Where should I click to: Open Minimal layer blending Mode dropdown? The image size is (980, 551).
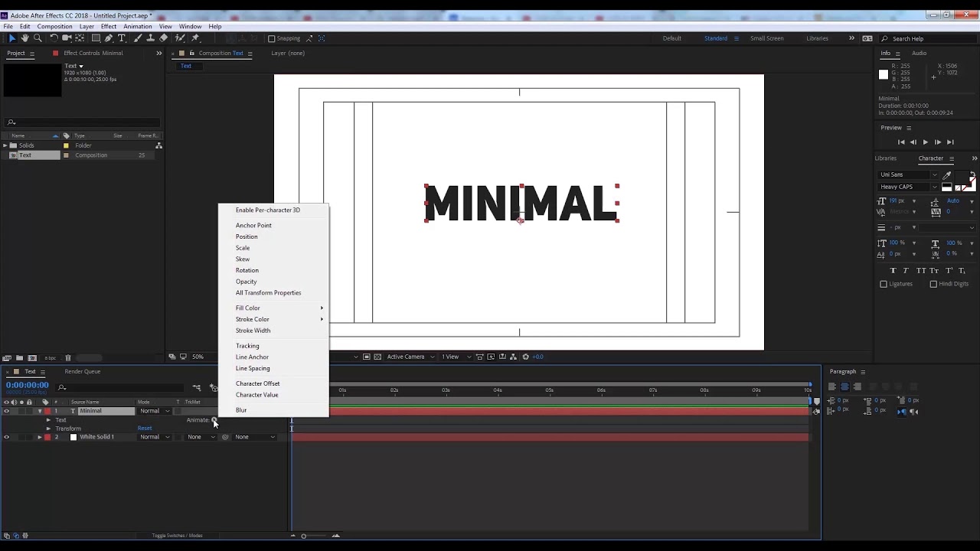(155, 411)
